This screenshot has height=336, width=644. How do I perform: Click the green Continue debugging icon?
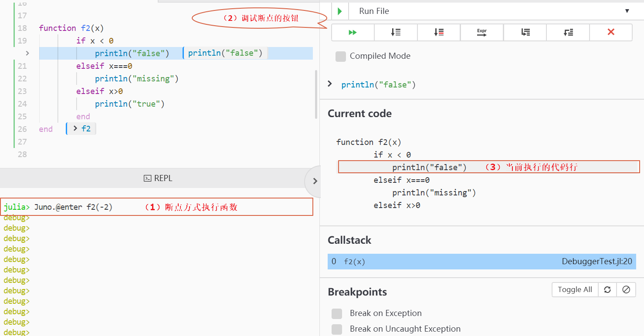pyautogui.click(x=353, y=32)
